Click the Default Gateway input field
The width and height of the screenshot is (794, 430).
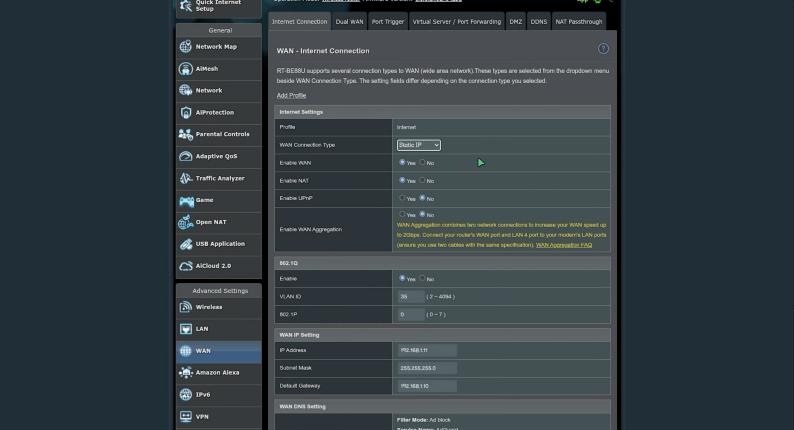(427, 386)
